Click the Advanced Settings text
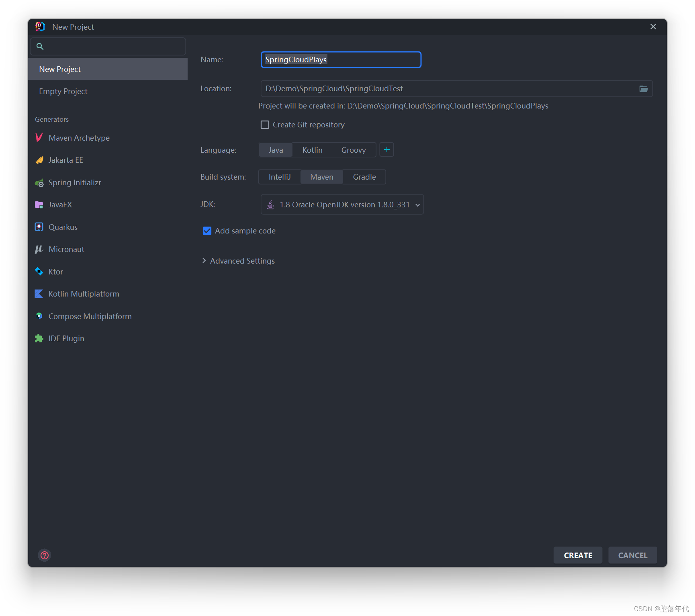 242,261
